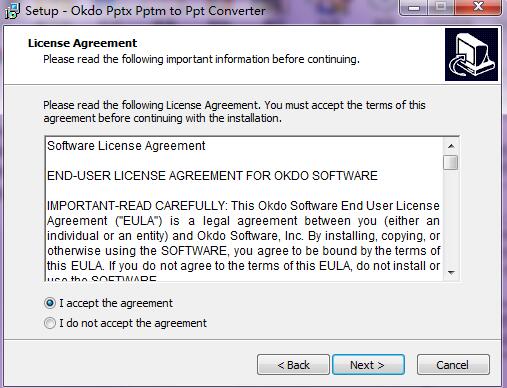Click the maximize button in the title bar

coord(441,8)
